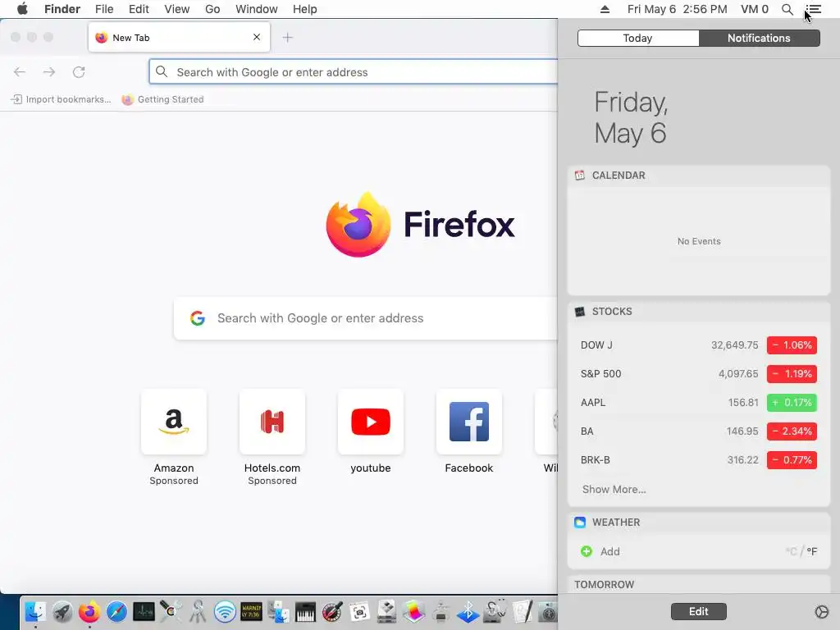Screen dimensions: 840x630
Task: Open Audio MIDI Setup piano icon
Action: coord(305,611)
